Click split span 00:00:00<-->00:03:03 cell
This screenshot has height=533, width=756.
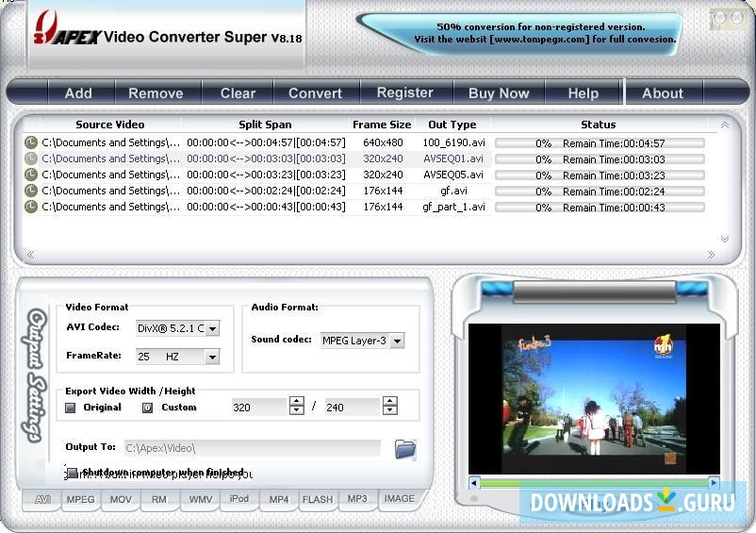pyautogui.click(x=266, y=158)
